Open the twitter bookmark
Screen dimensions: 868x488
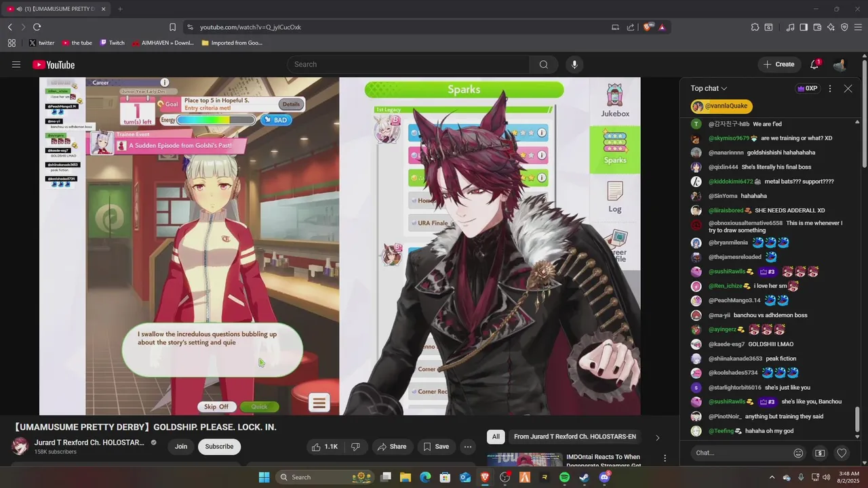click(x=41, y=43)
